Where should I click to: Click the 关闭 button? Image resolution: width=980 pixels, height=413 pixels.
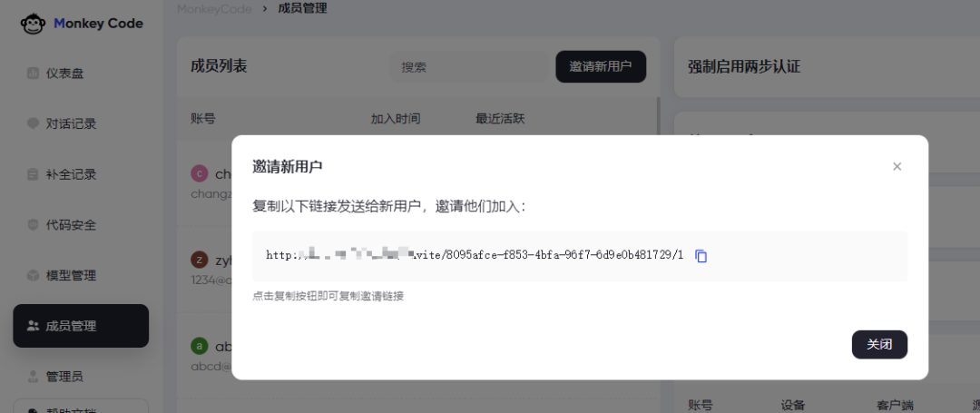[x=879, y=344]
